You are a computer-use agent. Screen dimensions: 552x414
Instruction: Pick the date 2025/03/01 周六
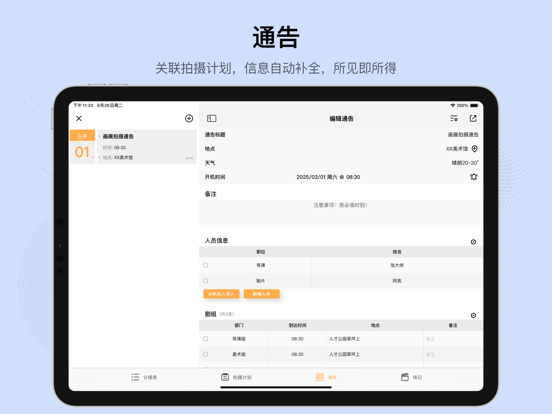pos(316,177)
